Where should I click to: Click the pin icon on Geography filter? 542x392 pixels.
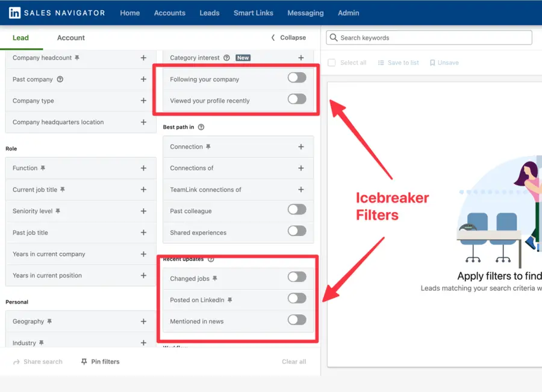coord(49,321)
